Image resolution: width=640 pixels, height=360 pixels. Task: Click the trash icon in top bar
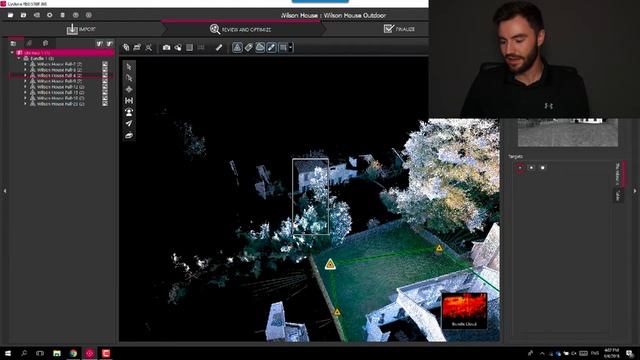pyautogui.click(x=62, y=15)
